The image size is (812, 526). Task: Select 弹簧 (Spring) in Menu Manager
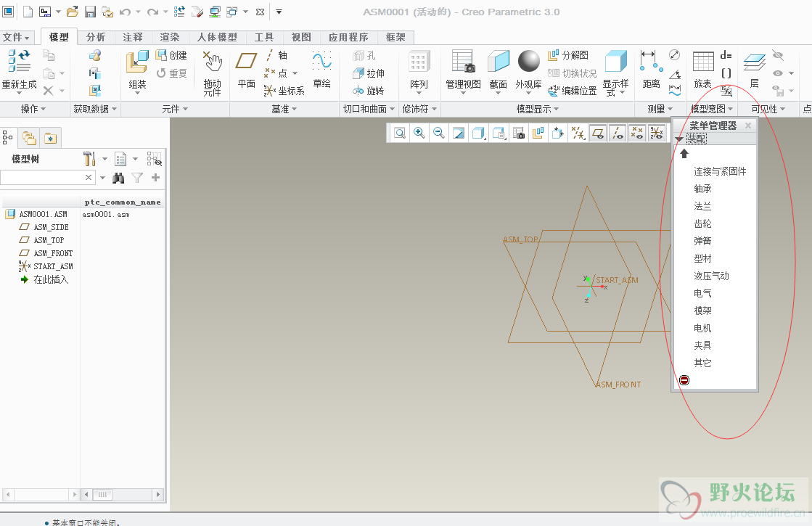click(702, 242)
